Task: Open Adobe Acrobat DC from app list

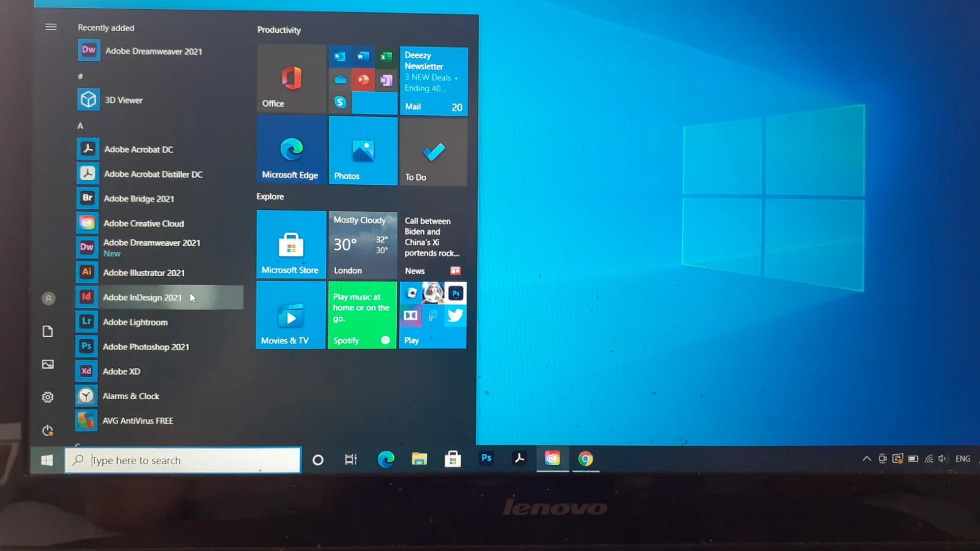Action: pyautogui.click(x=159, y=149)
